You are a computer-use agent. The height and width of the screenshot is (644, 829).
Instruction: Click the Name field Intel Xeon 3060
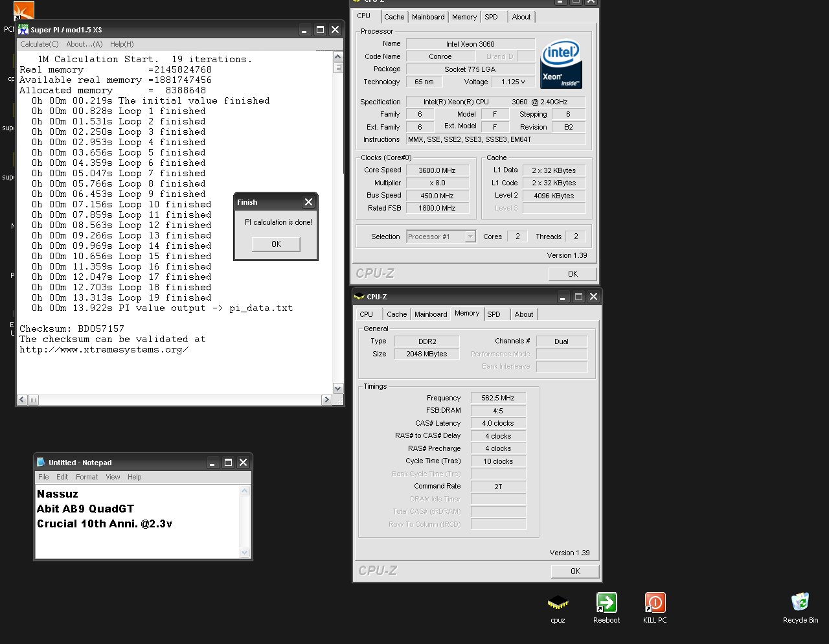[x=470, y=44]
